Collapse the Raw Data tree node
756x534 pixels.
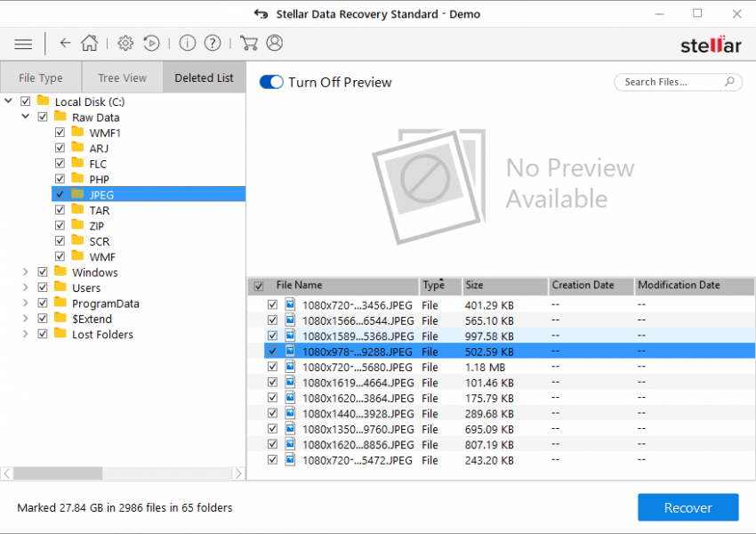(x=26, y=117)
